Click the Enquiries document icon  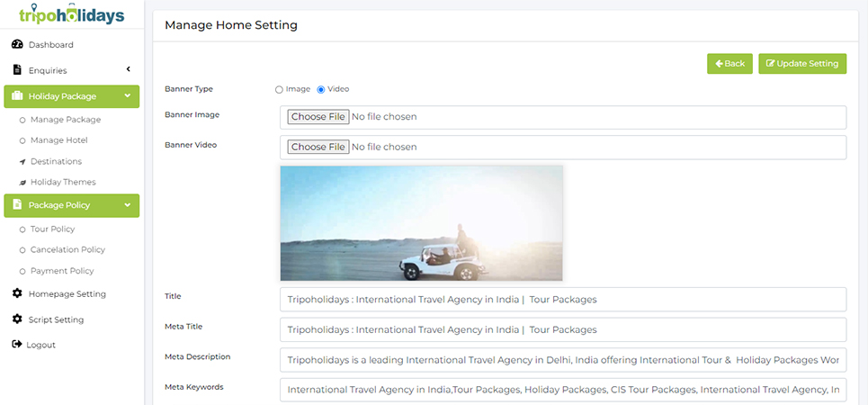point(17,70)
